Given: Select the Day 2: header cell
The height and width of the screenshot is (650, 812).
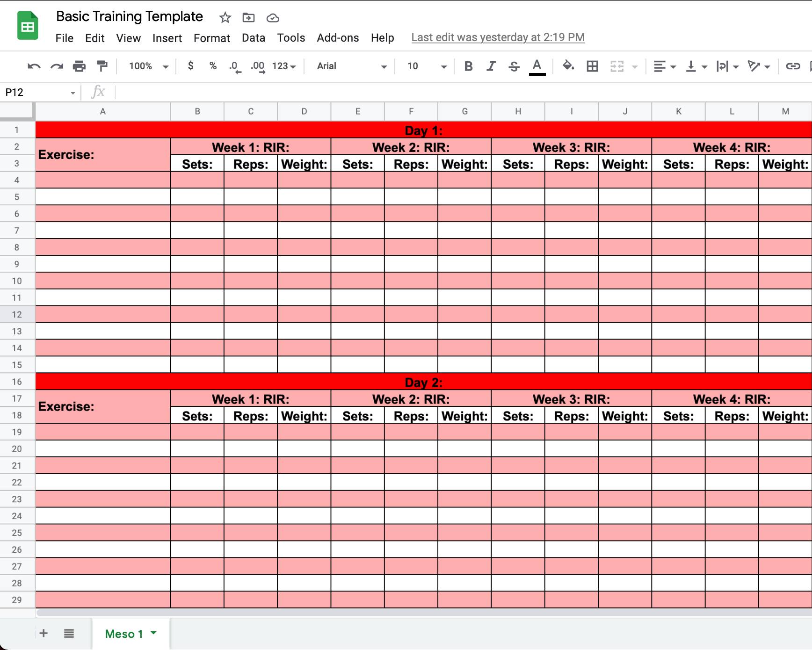Looking at the screenshot, I should pos(424,382).
